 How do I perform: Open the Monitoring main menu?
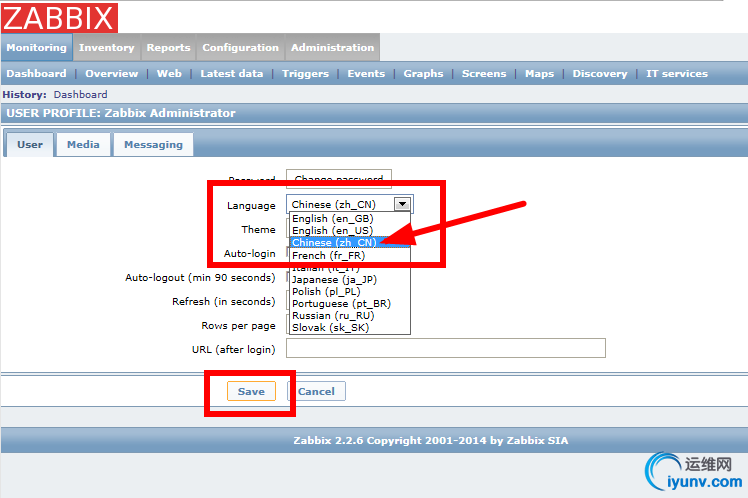(37, 48)
